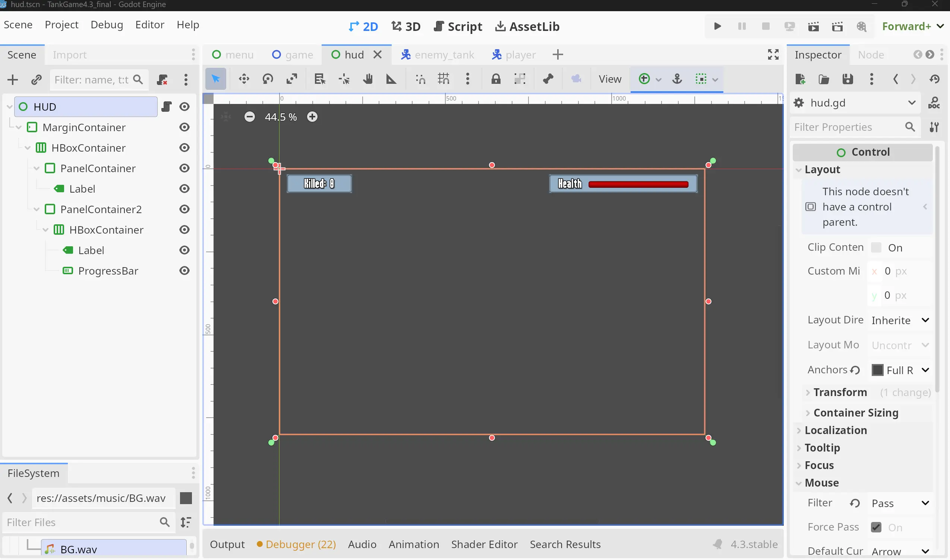Create a new resource in Inspector

click(800, 79)
